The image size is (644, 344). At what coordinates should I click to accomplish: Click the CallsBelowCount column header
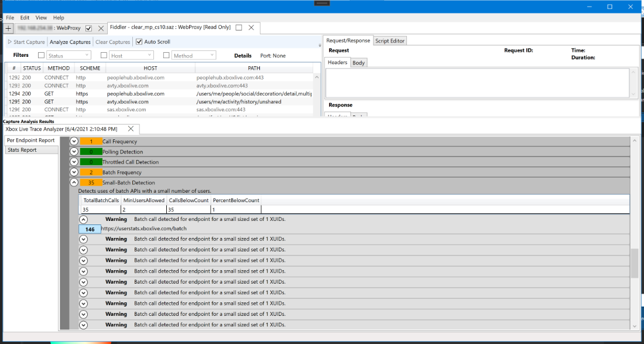tap(189, 200)
